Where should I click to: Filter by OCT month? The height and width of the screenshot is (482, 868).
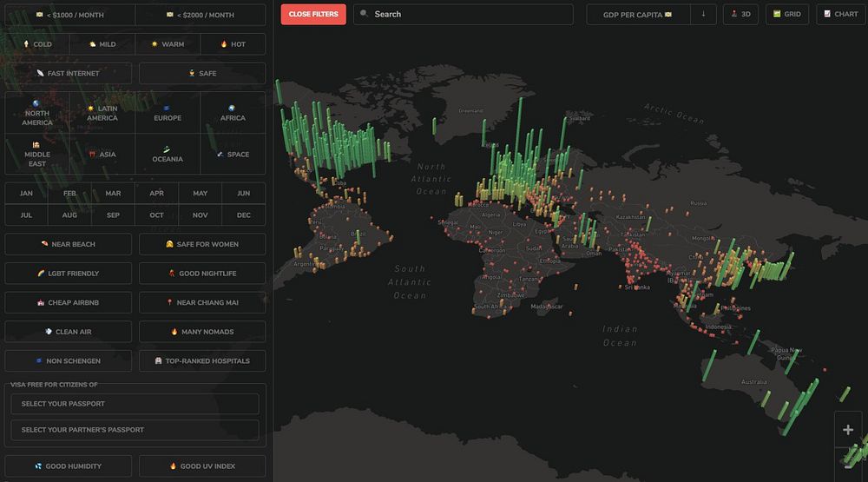(156, 215)
